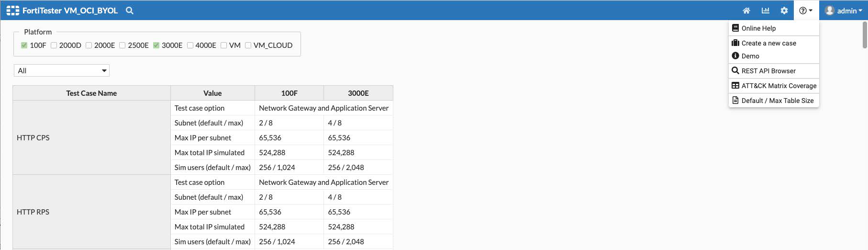The image size is (868, 250).
Task: Open the All test case filter dropdown
Action: point(62,71)
